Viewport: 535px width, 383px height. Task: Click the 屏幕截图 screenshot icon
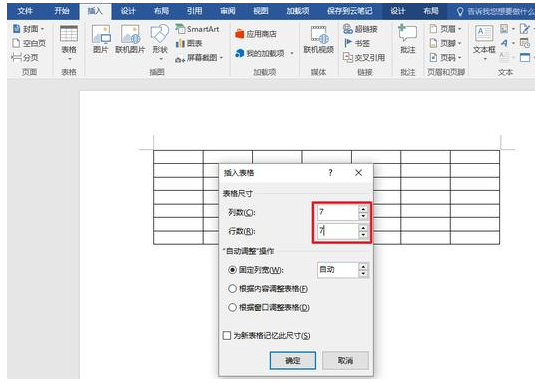180,58
